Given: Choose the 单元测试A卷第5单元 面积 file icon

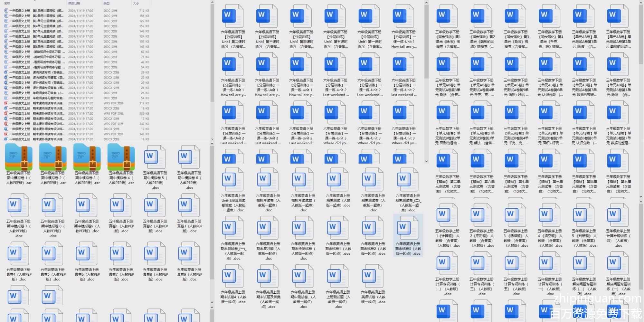Looking at the screenshot, I should coord(516,64).
